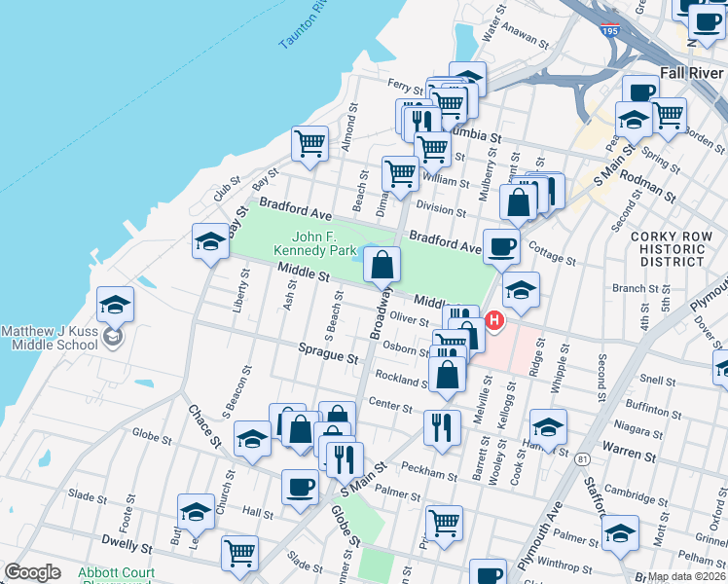Select the school marker beside Bay St
728x584 pixels.
pos(210,241)
